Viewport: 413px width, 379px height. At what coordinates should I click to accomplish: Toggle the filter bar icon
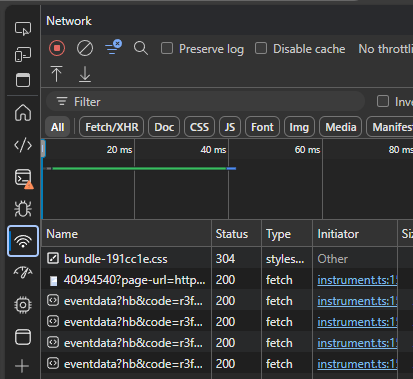click(113, 48)
